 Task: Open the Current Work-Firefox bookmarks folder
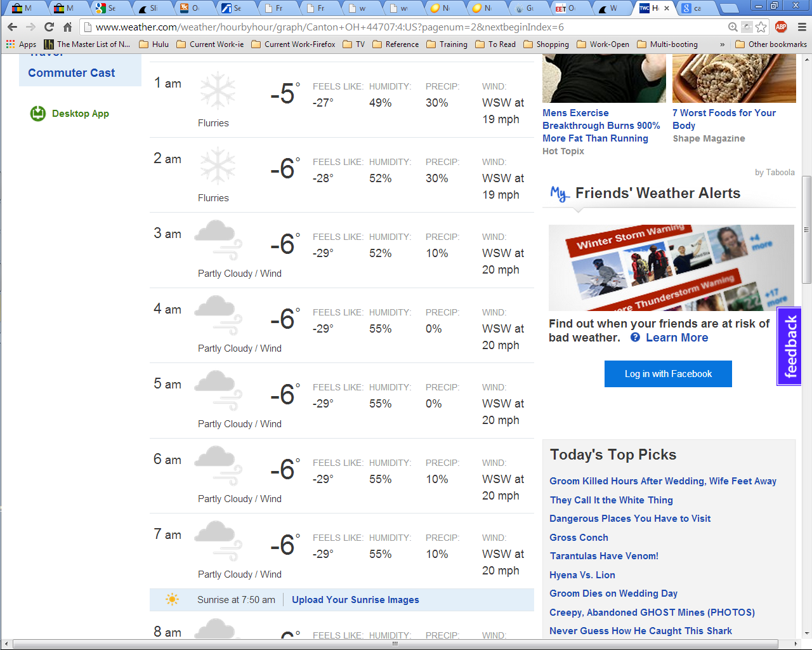293,44
